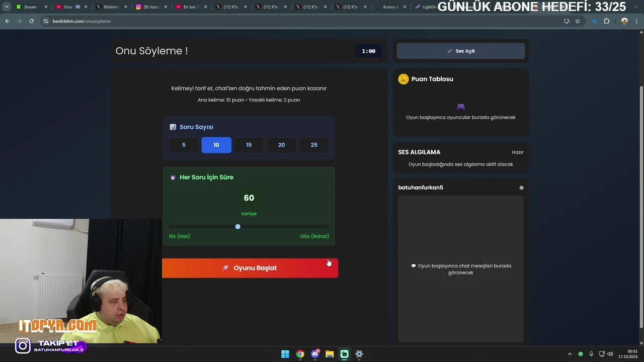Image resolution: width=644 pixels, height=362 pixels.
Task: Open Chrome from the taskbar
Action: click(x=300, y=354)
